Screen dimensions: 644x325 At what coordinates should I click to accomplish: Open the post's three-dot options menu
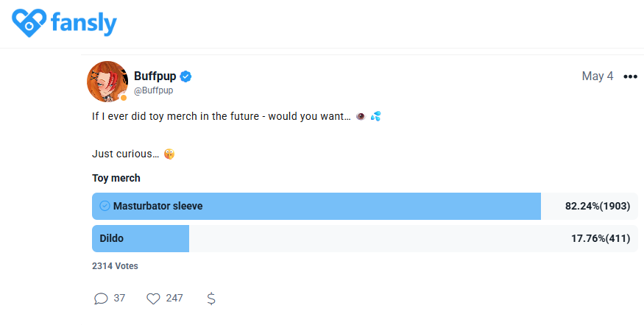(630, 76)
